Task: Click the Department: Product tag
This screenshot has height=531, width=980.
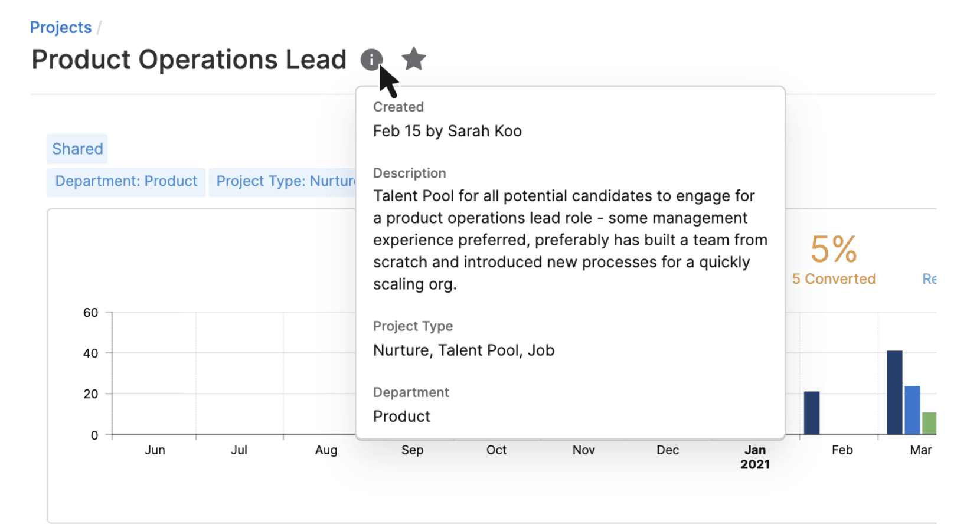Action: click(x=126, y=181)
